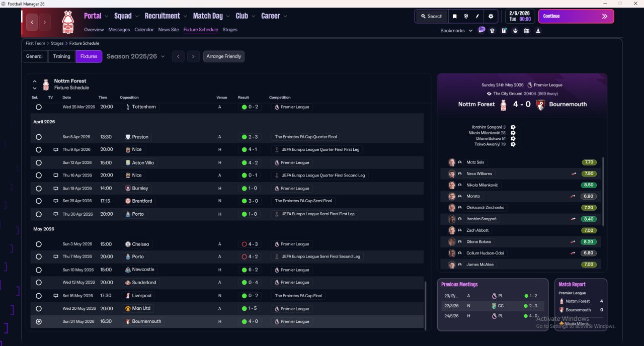Click the goal icon beside Taiwo Awoniyi 79'
Image resolution: width=644 pixels, height=346 pixels.
tap(513, 144)
